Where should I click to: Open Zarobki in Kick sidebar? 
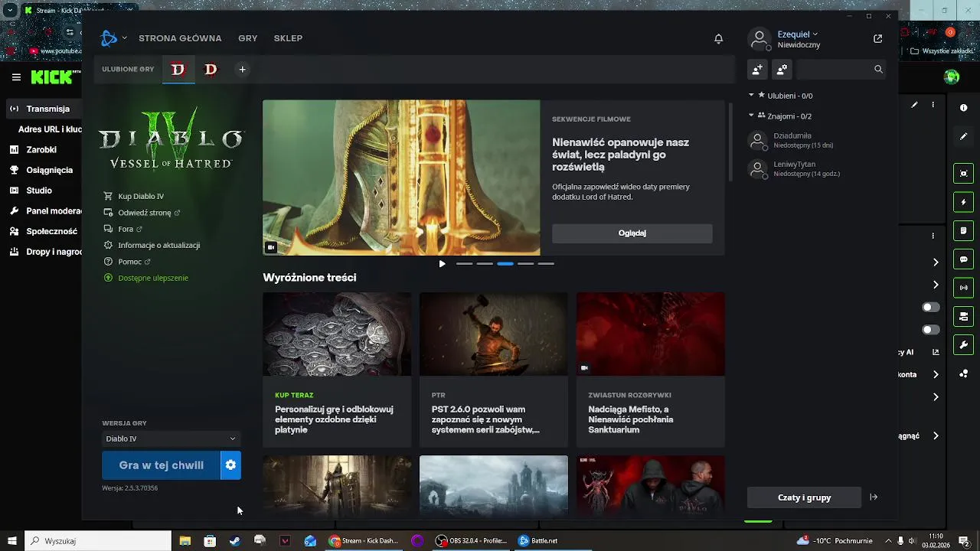[41, 150]
